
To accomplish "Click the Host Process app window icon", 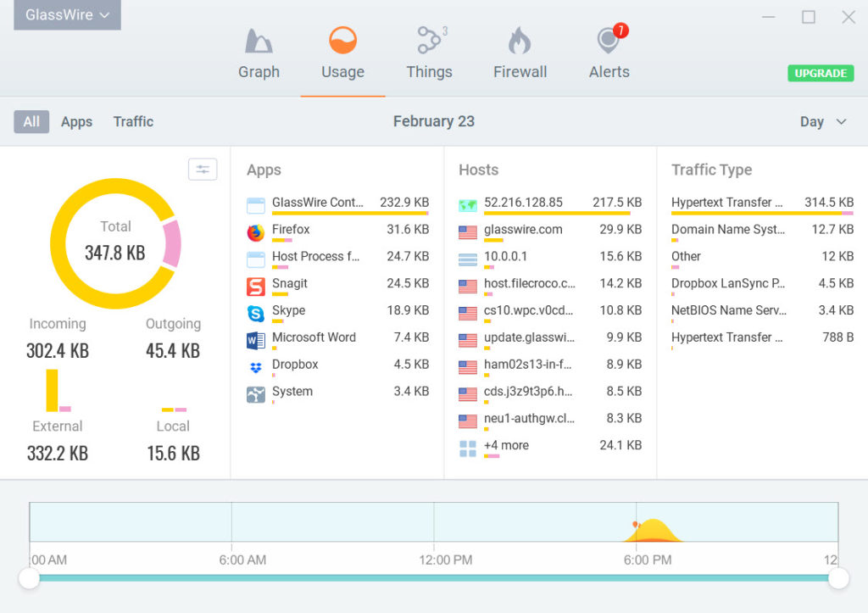I will tap(256, 259).
